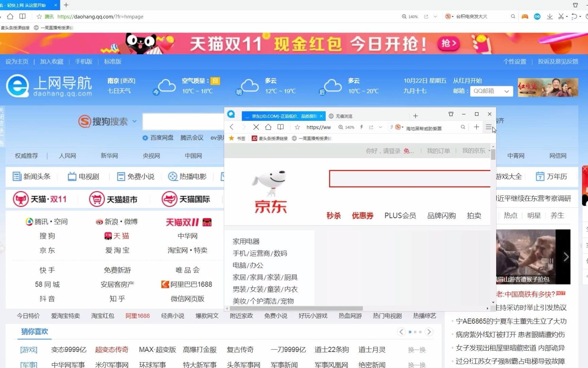This screenshot has height=368, width=588.
Task: Click the monkey news thumbnail image
Action: (x=533, y=257)
